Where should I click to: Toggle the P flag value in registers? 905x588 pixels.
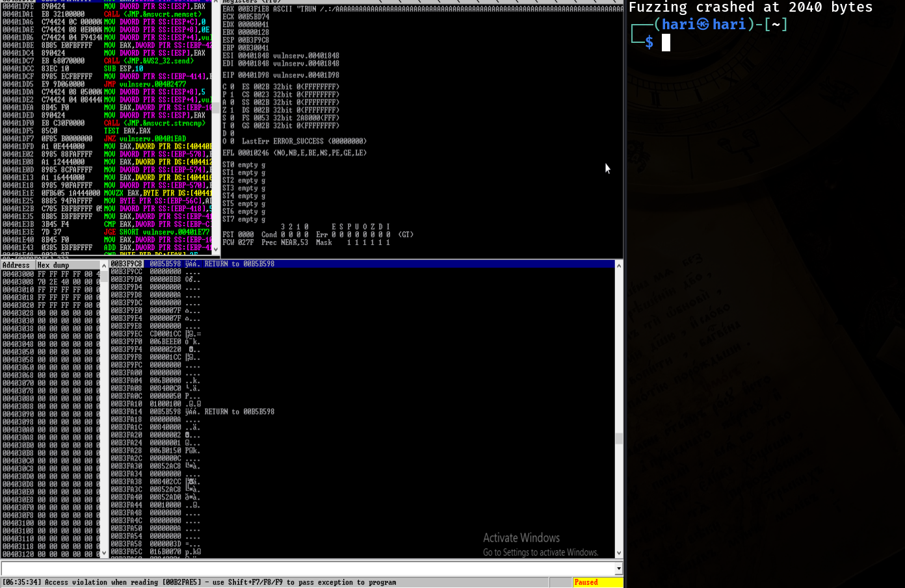click(x=232, y=94)
